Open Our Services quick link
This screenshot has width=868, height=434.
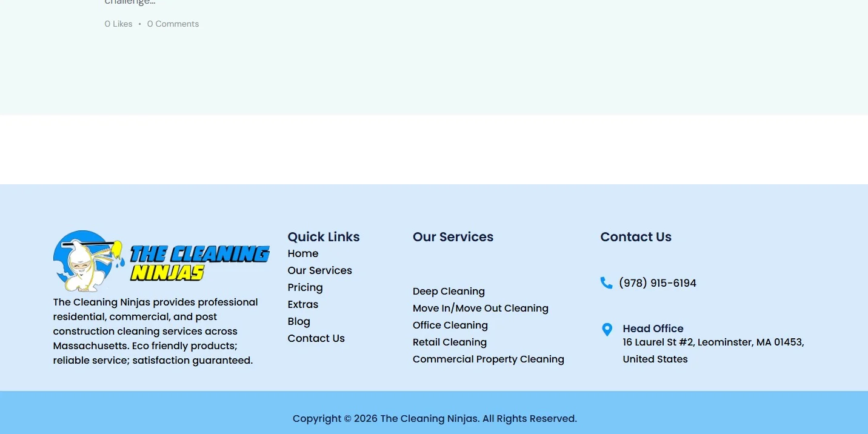[320, 270]
